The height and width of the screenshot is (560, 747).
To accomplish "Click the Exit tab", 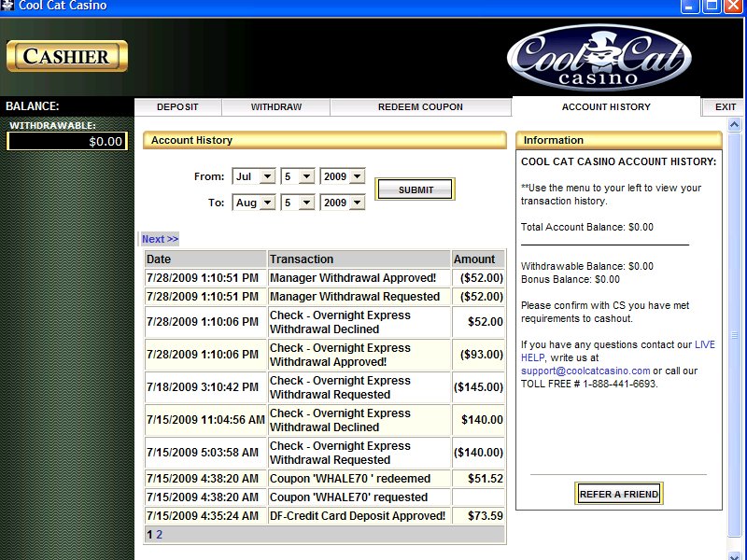I will 726,107.
